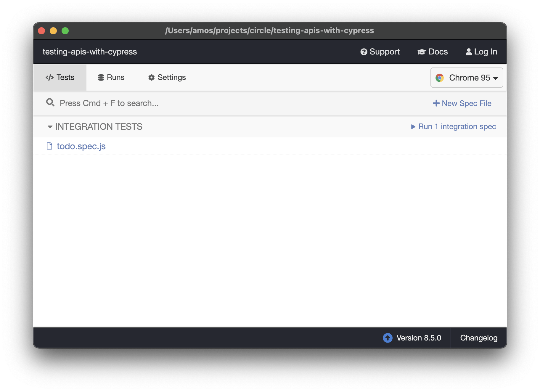Click the update arrow next to Version 8.5.0
The height and width of the screenshot is (392, 540).
pyautogui.click(x=387, y=338)
